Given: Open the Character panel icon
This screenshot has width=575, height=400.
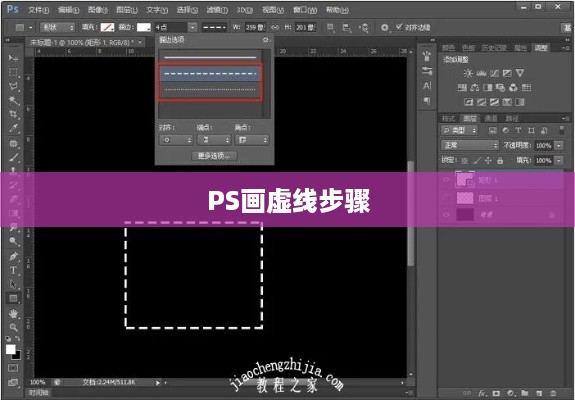Looking at the screenshot, I should click(x=427, y=86).
